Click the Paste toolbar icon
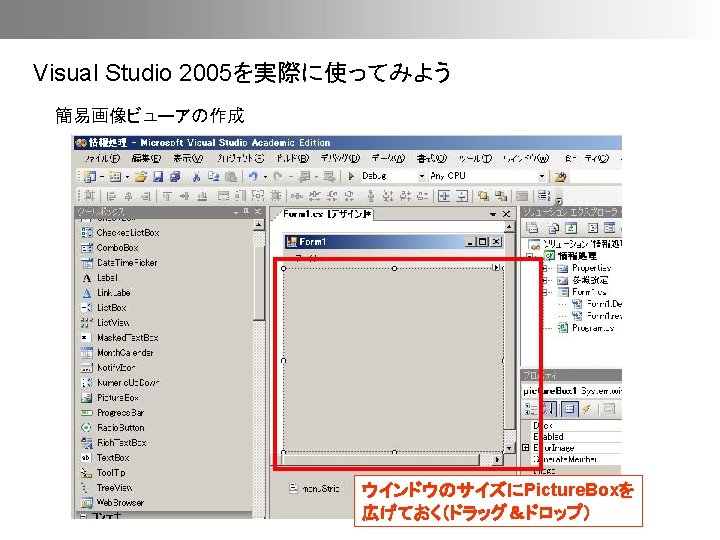720x540 pixels. click(x=231, y=176)
